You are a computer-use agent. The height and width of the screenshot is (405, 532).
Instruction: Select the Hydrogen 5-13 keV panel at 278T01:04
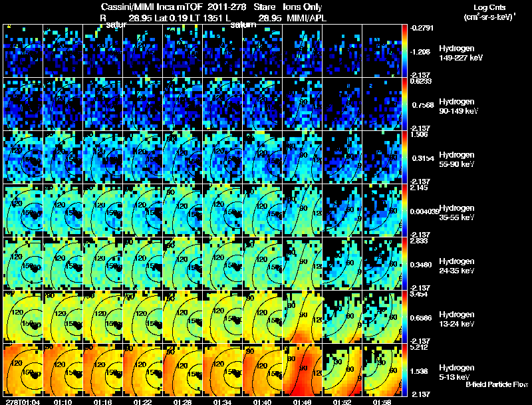click(23, 370)
